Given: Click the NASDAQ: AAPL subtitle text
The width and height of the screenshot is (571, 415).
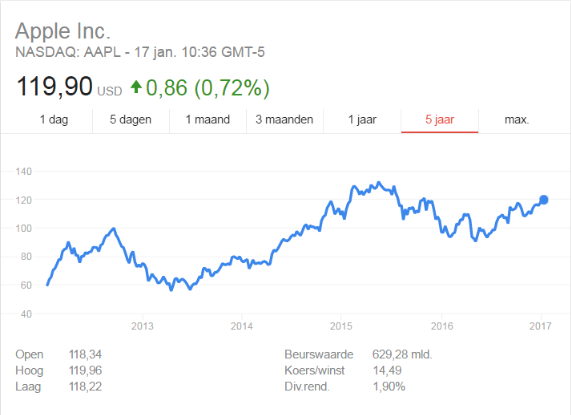Looking at the screenshot, I should pos(68,52).
